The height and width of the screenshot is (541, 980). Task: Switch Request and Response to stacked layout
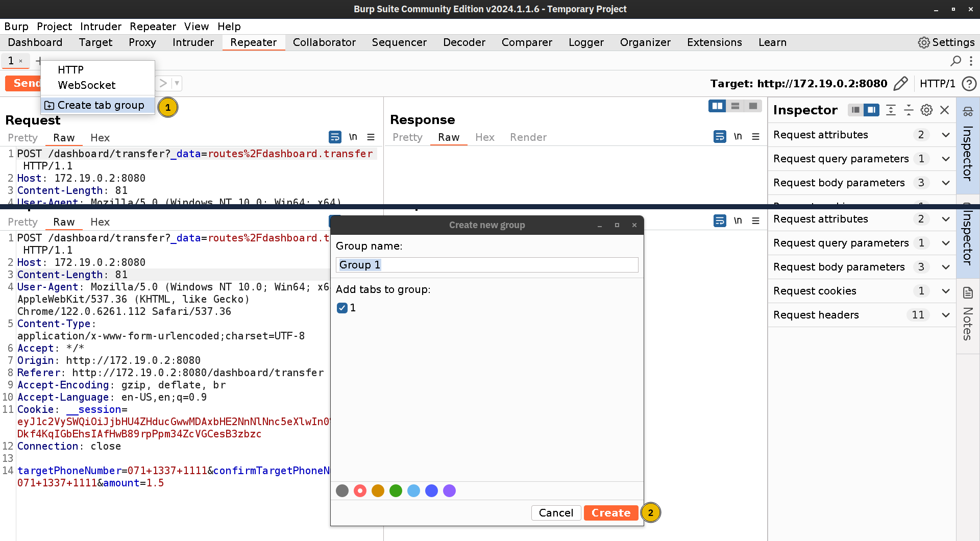tap(735, 106)
